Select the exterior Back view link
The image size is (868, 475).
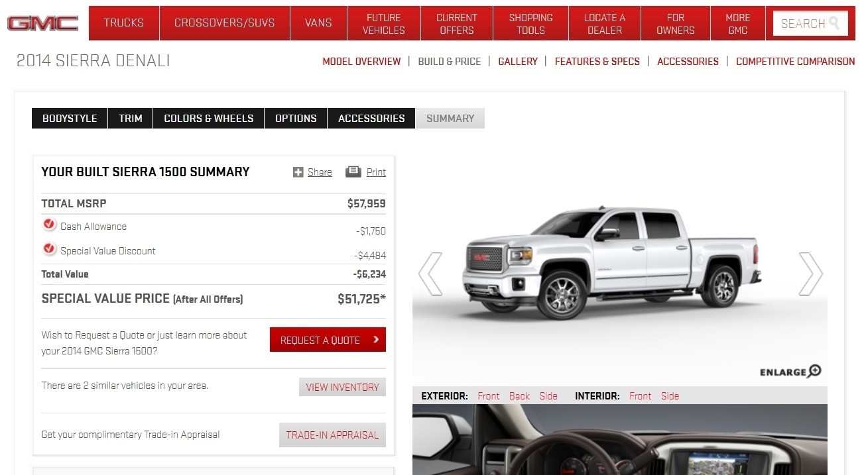click(x=519, y=396)
